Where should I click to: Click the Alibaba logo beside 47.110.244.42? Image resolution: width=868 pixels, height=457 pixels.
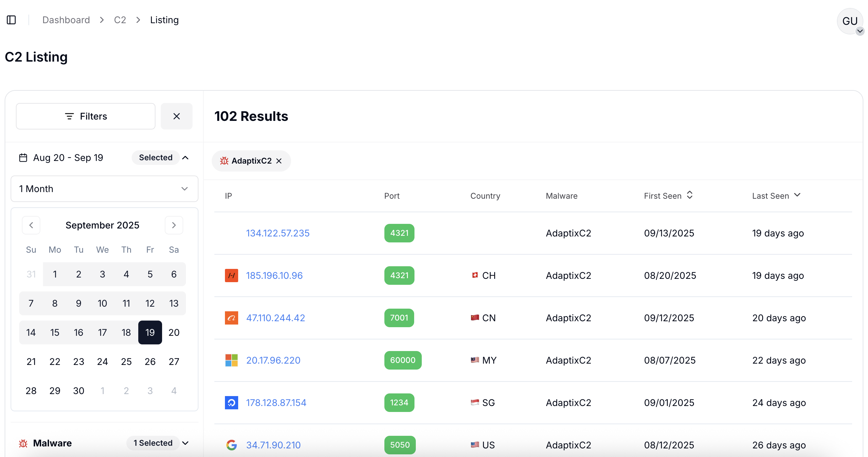[x=231, y=318]
